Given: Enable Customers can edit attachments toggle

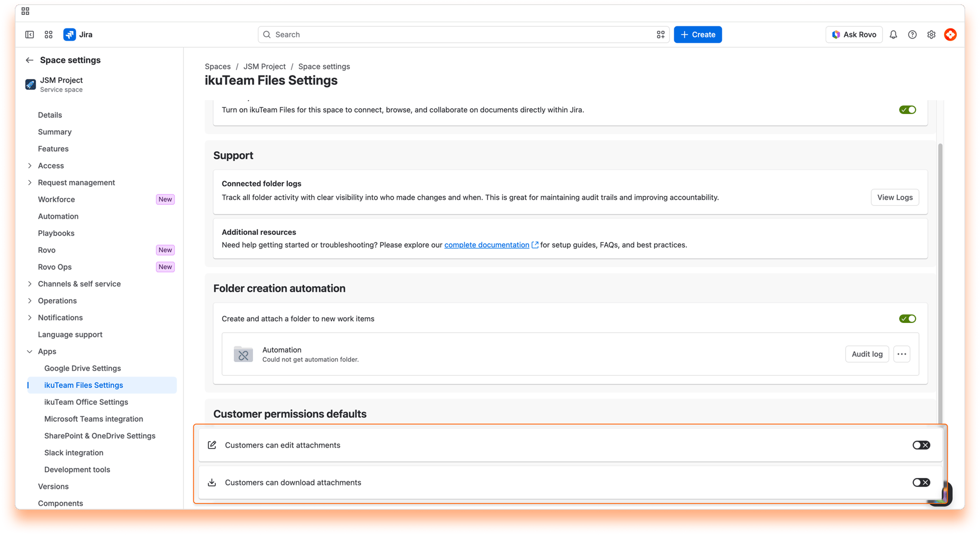Looking at the screenshot, I should [921, 445].
